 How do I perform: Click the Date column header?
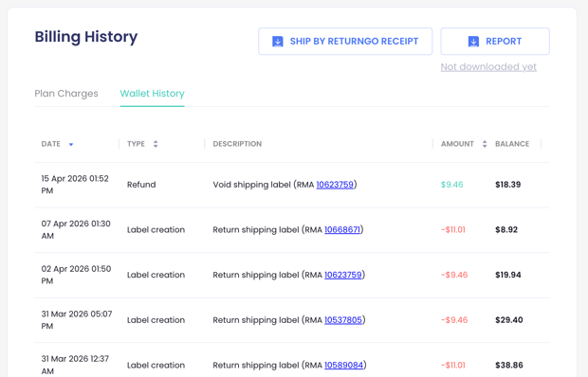[x=51, y=144]
